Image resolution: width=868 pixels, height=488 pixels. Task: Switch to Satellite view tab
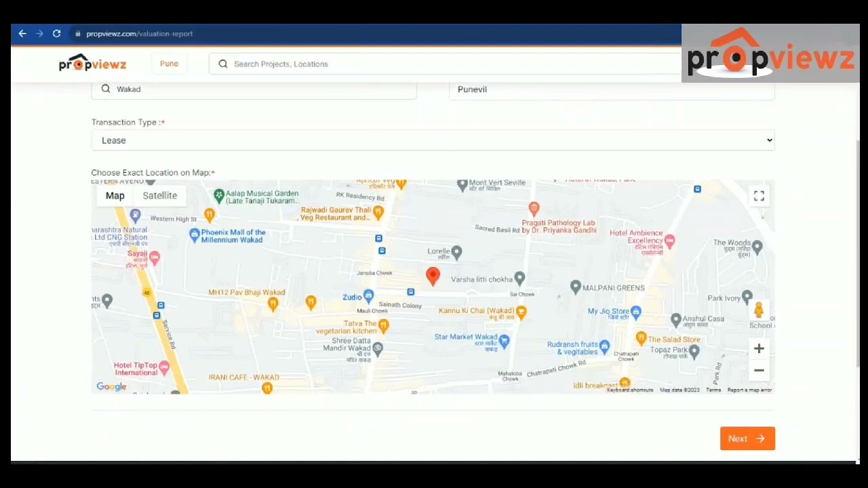tap(160, 195)
